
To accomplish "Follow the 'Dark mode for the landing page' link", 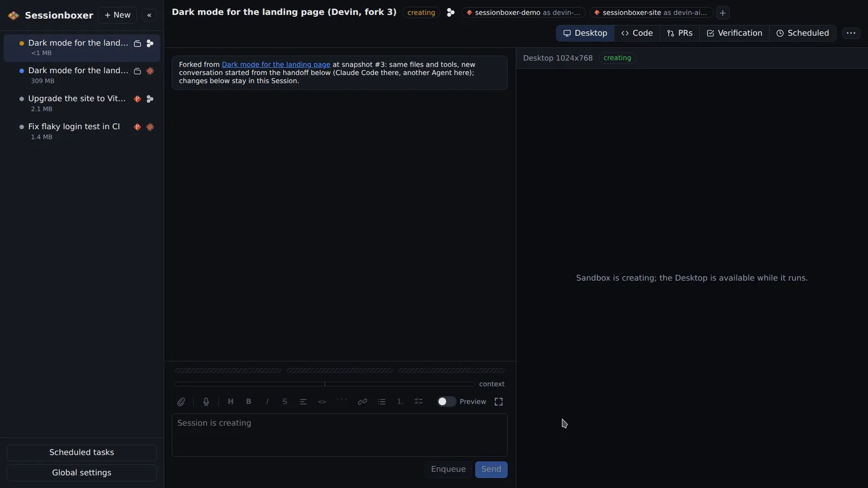I will [276, 65].
